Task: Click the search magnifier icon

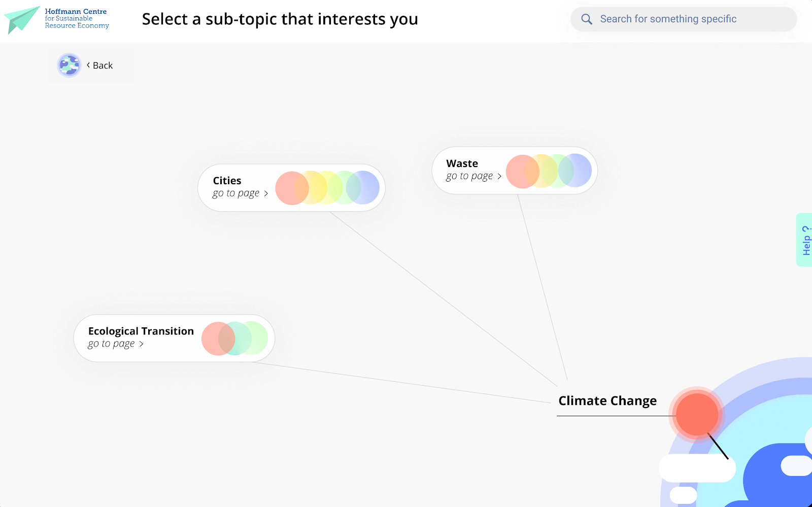Action: [587, 19]
